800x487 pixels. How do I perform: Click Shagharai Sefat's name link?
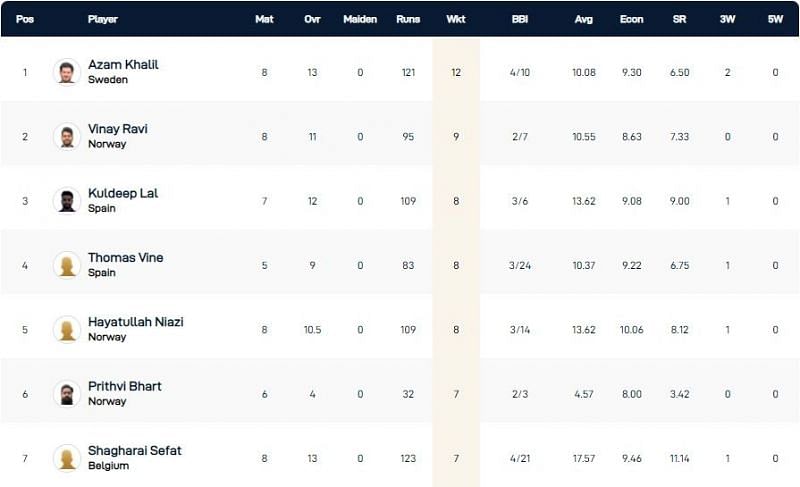tap(135, 450)
